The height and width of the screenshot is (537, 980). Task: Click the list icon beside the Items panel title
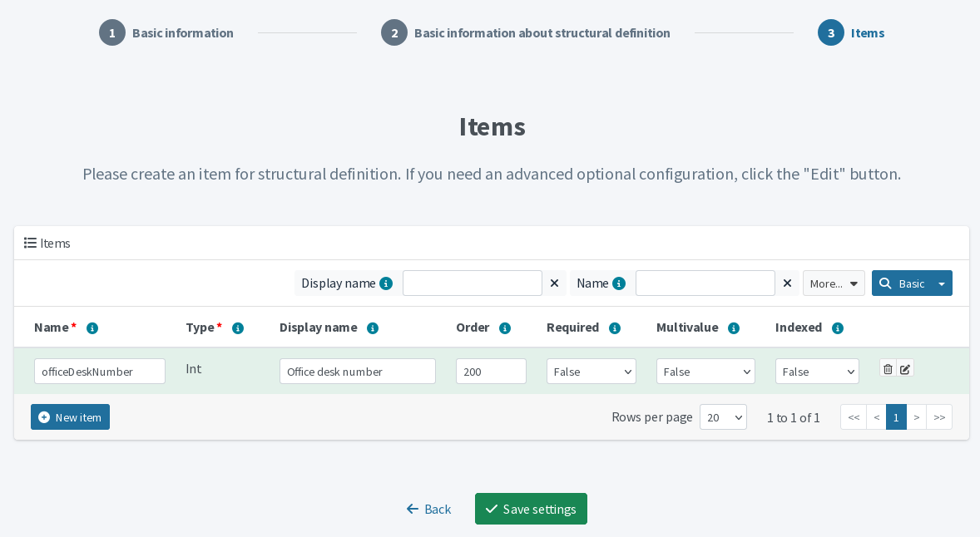(29, 243)
